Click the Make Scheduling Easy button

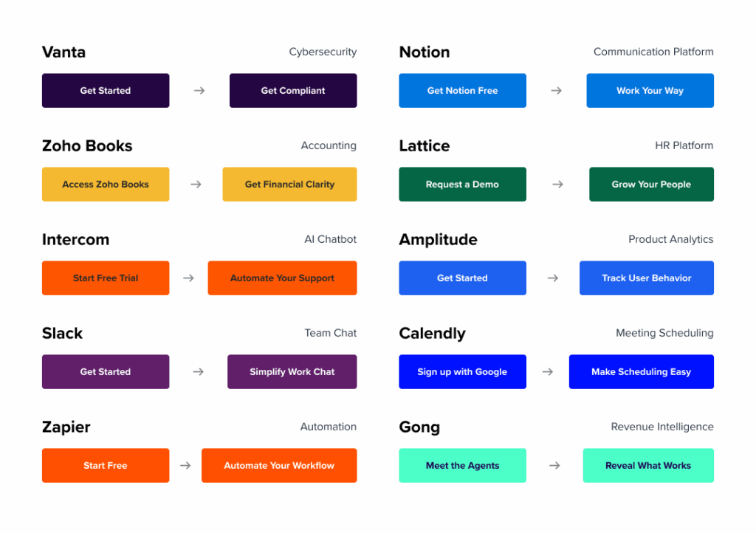(x=641, y=372)
